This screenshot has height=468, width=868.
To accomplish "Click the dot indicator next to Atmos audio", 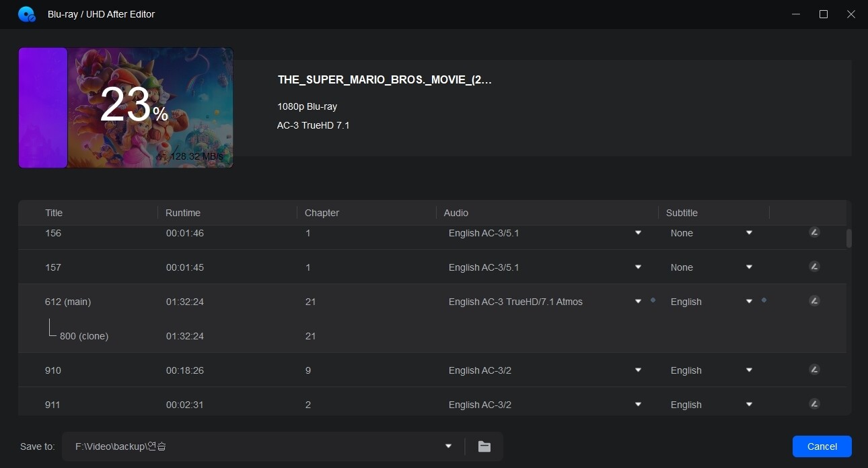I will click(653, 300).
